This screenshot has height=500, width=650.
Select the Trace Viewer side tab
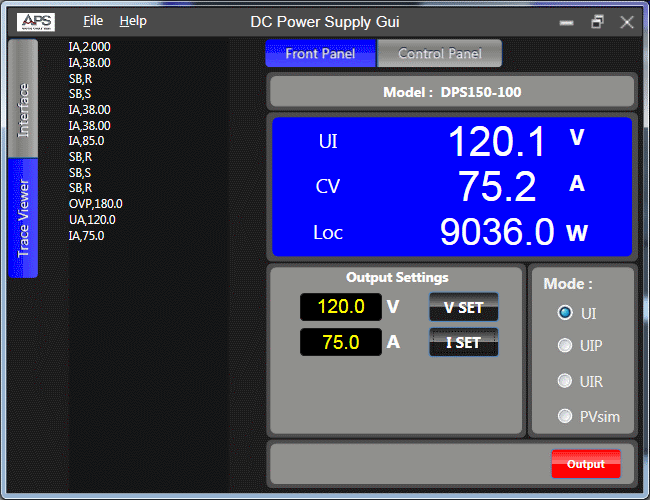23,218
